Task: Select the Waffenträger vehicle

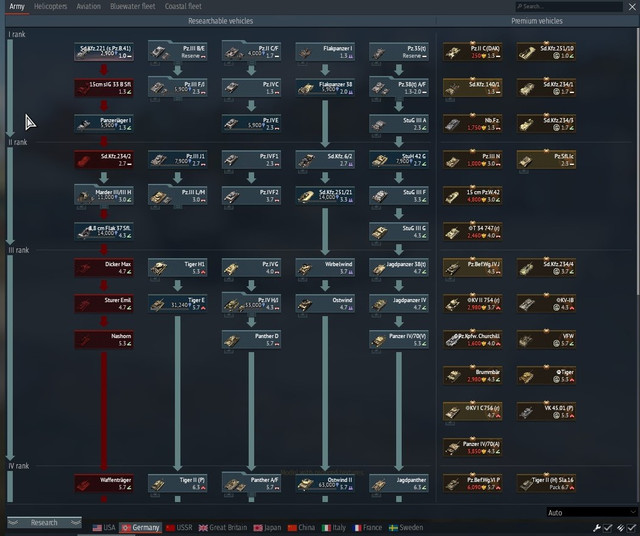Action: [104, 483]
